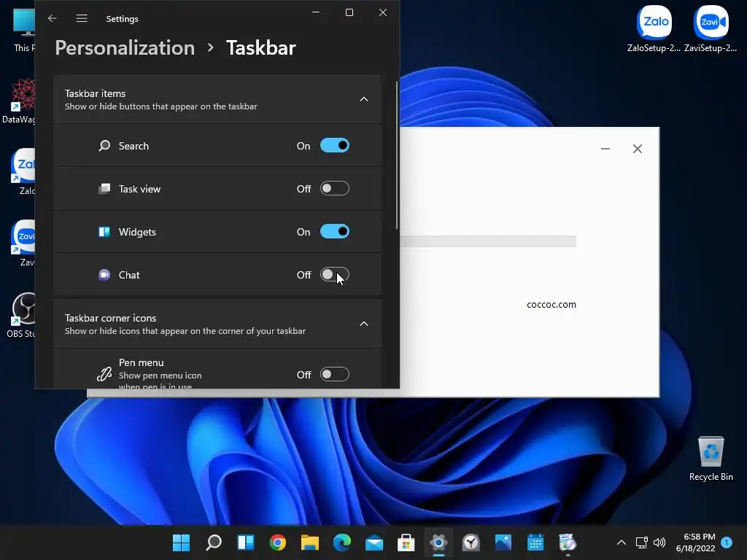Viewport: 747px width, 560px height.
Task: Minimize the white installer window
Action: 605,149
